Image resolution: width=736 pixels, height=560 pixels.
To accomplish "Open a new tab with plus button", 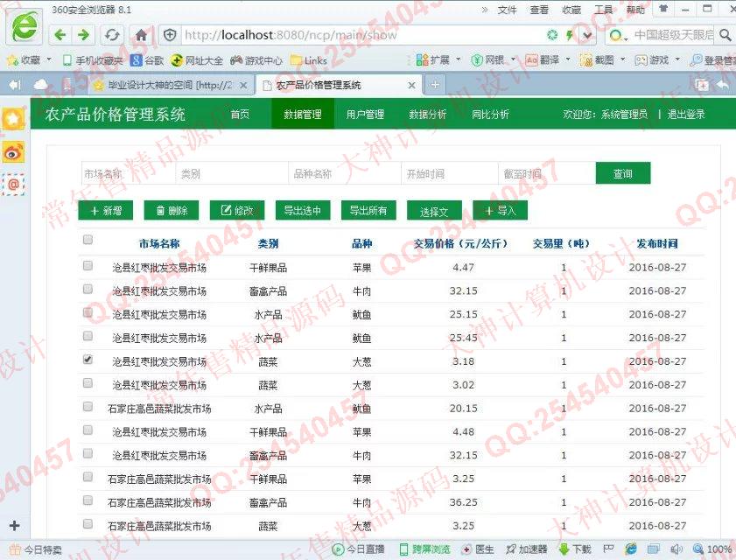I will (435, 85).
